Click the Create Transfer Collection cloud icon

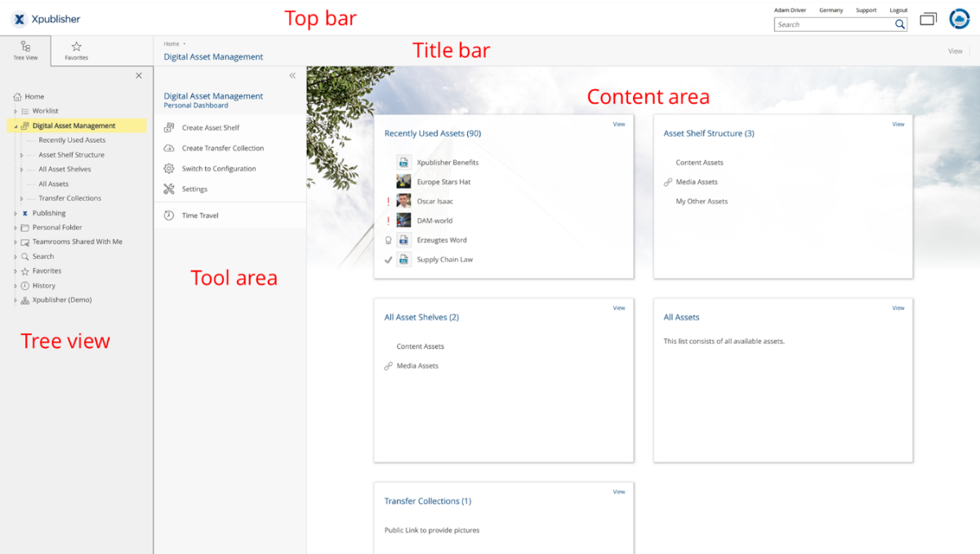click(x=169, y=148)
